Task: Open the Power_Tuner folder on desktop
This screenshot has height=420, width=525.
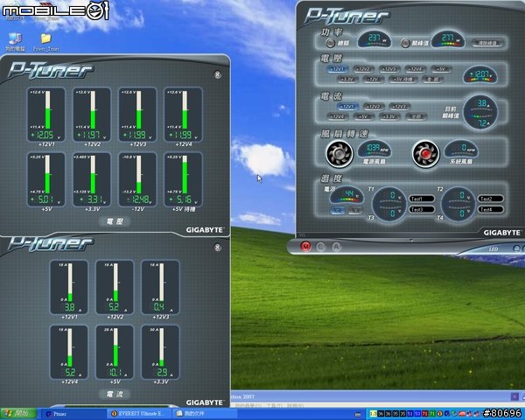Action: [x=45, y=42]
